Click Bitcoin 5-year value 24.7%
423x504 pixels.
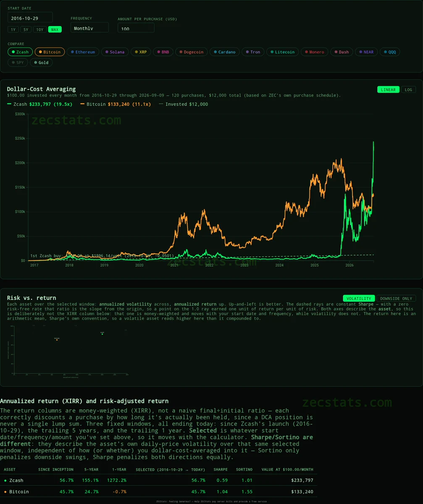[92, 491]
